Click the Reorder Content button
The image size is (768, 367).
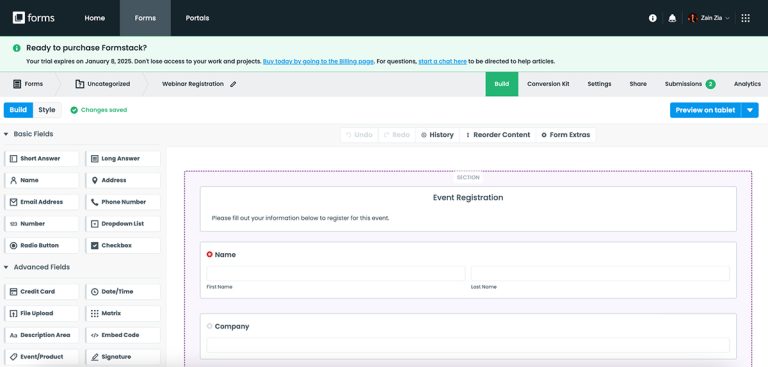click(498, 135)
